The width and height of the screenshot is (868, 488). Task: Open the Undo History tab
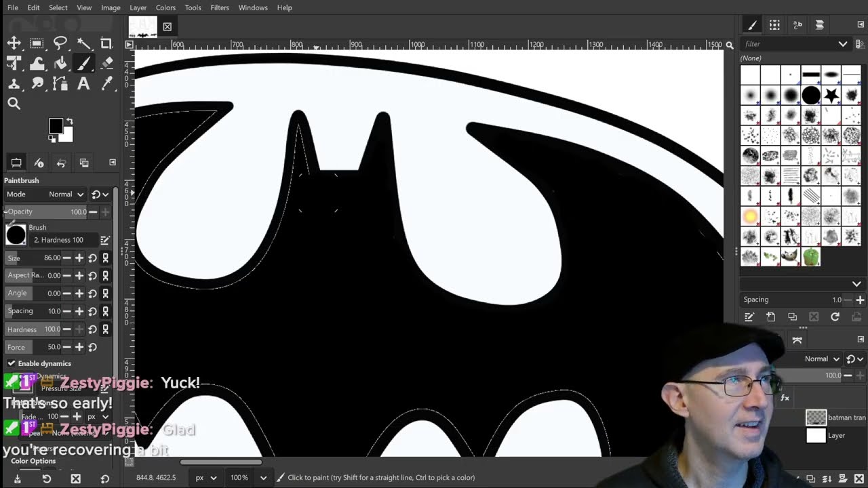click(x=61, y=163)
